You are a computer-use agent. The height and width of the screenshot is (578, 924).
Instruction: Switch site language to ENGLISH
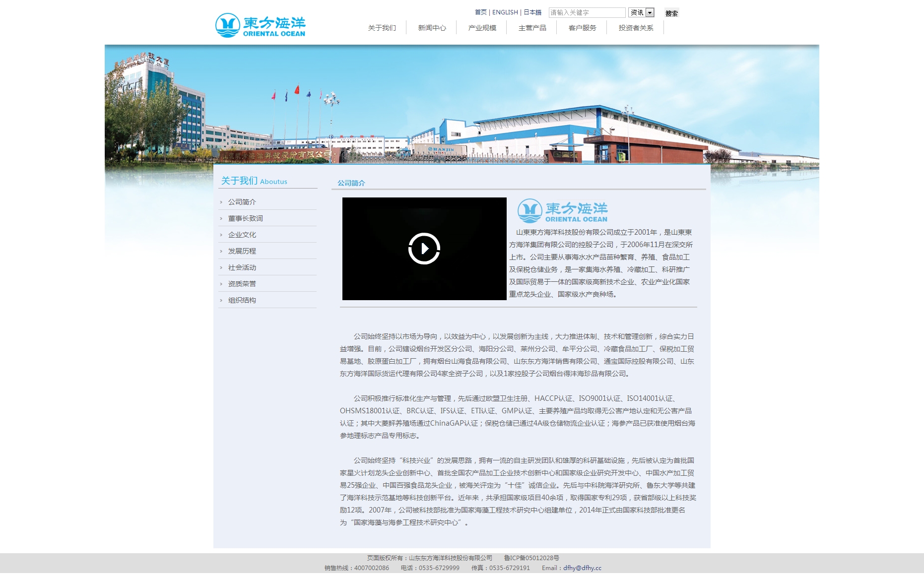pyautogui.click(x=505, y=12)
